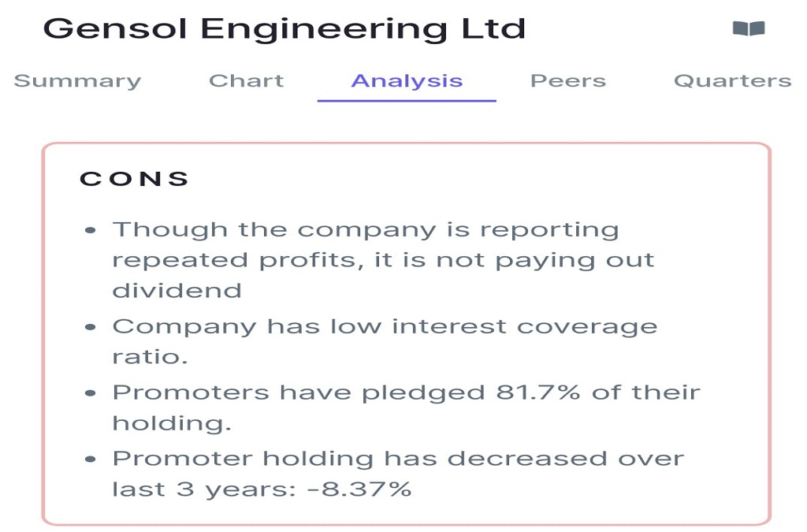Select the Analysis tab
Screen dimensions: 807x532
[407, 81]
